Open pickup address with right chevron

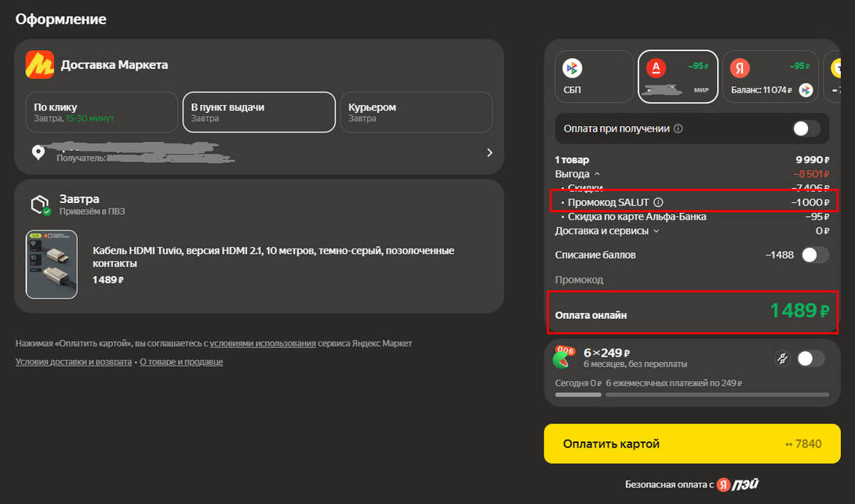(x=489, y=153)
